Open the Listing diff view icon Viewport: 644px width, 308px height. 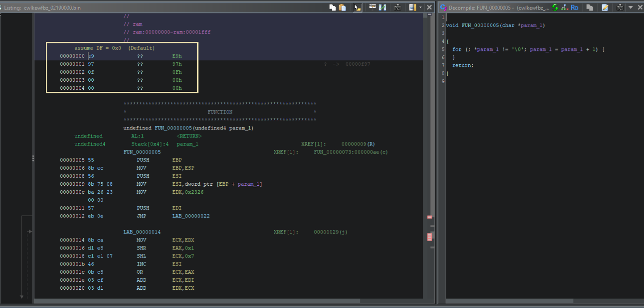pos(382,8)
